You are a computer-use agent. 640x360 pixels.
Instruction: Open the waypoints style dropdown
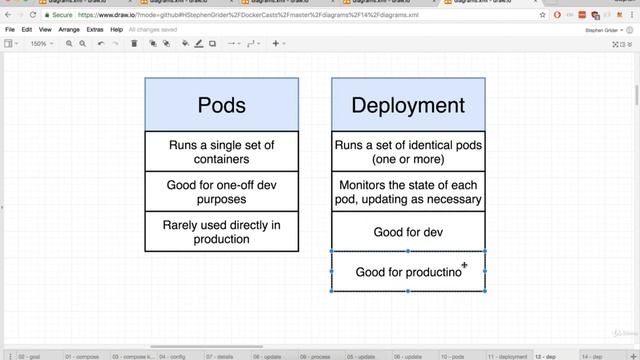(x=253, y=44)
